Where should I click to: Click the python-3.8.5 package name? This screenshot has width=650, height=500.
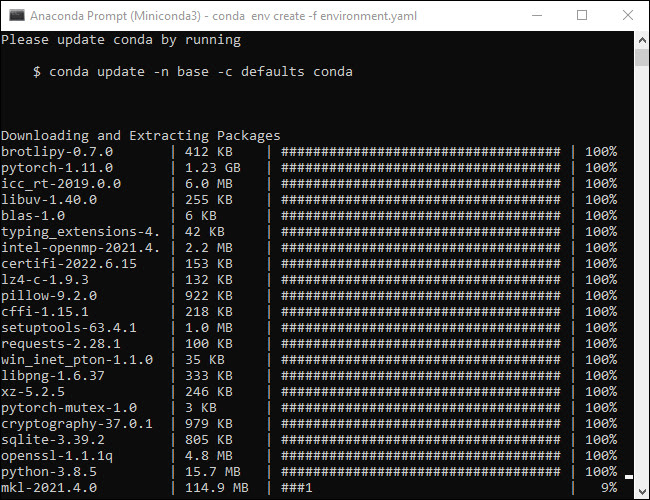tap(49, 472)
